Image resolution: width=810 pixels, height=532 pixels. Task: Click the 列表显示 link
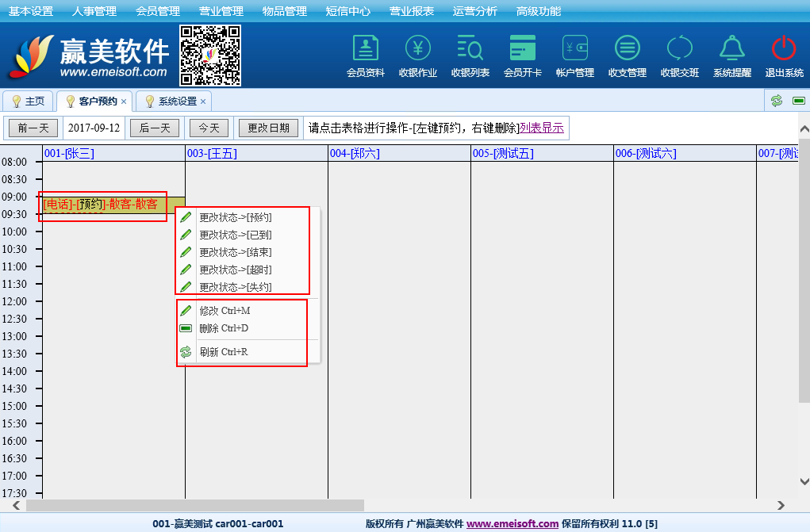tap(542, 128)
